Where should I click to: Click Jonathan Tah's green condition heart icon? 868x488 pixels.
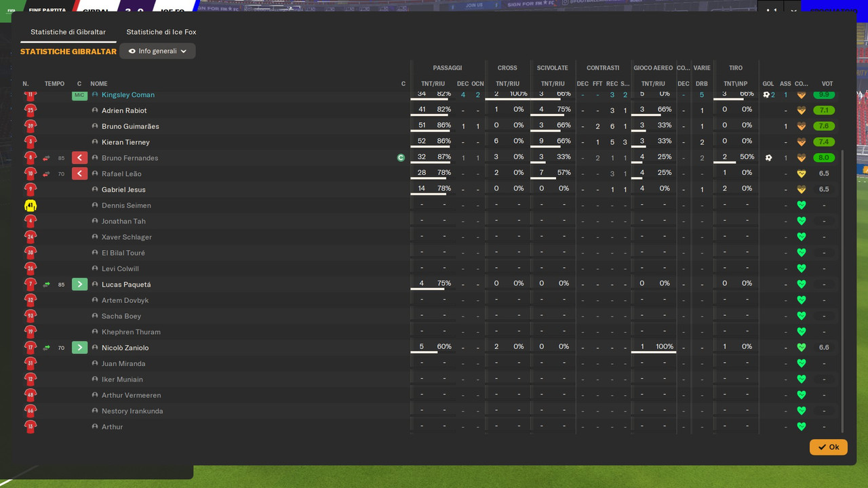(x=801, y=221)
